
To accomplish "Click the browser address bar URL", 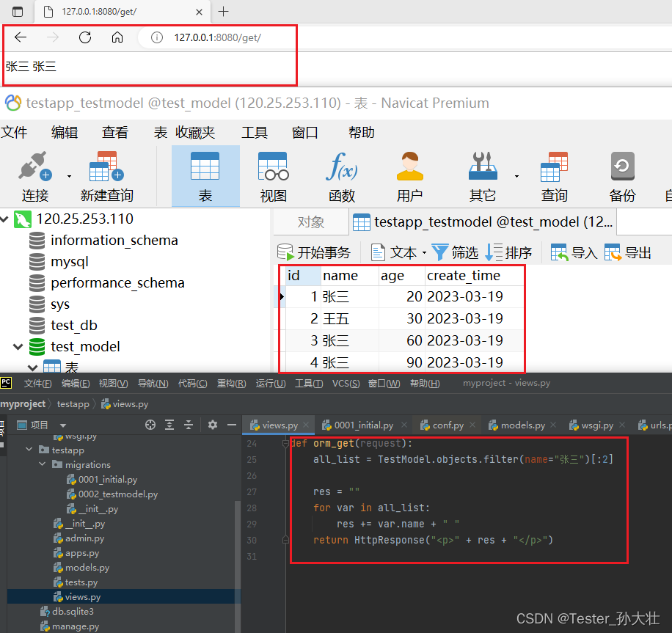I will point(217,37).
